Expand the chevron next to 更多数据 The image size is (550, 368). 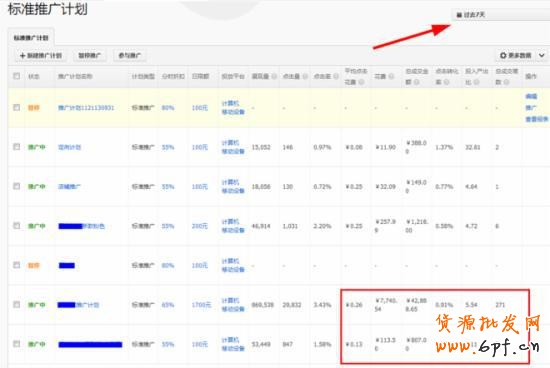[x=542, y=55]
